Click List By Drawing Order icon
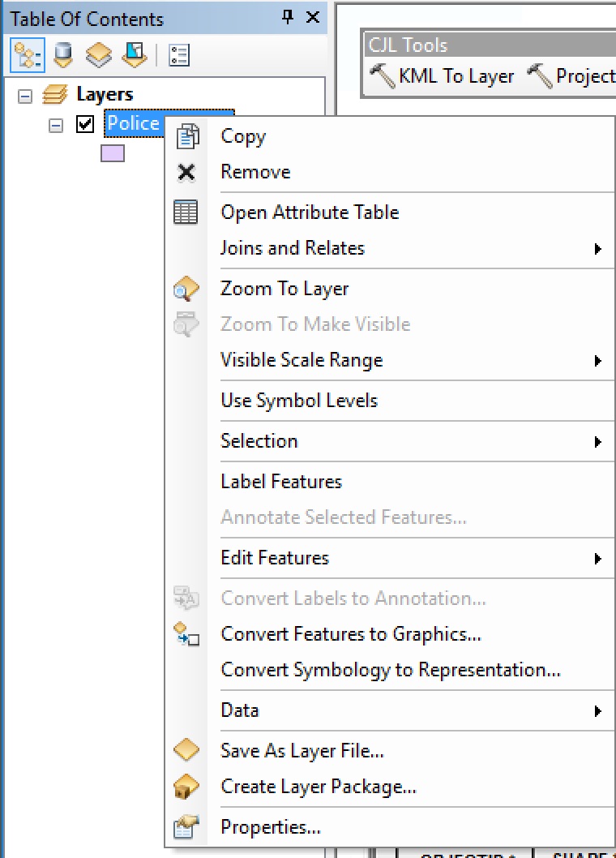The height and width of the screenshot is (858, 616). tap(27, 54)
